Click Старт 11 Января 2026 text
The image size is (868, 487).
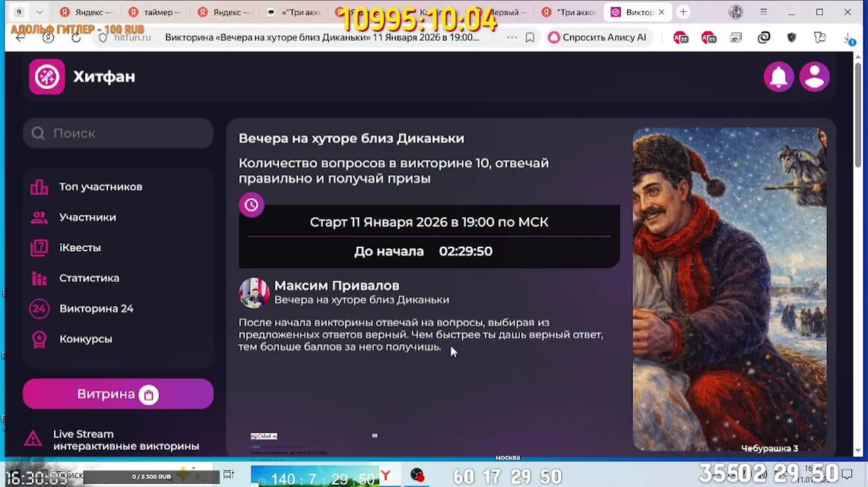point(429,222)
